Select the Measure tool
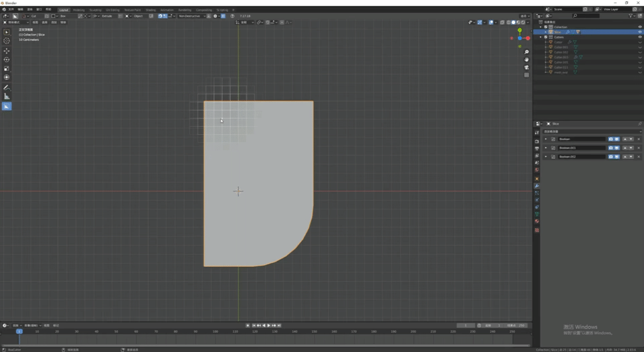Screen dimensions: 644x352 click(x=7, y=97)
